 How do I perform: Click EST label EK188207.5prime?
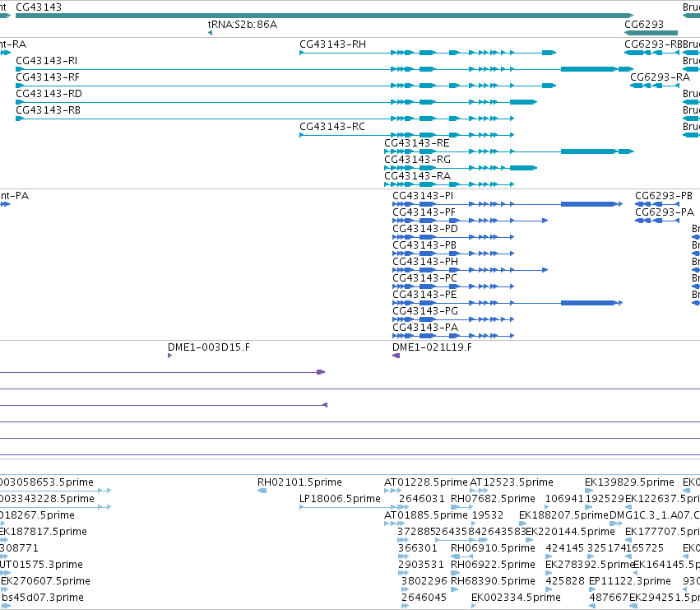pos(563,515)
